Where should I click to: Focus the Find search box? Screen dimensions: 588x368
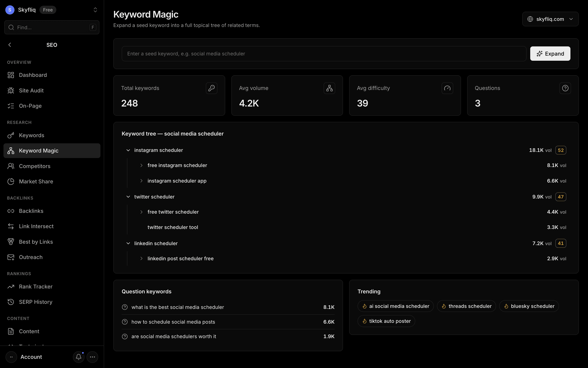pos(52,27)
